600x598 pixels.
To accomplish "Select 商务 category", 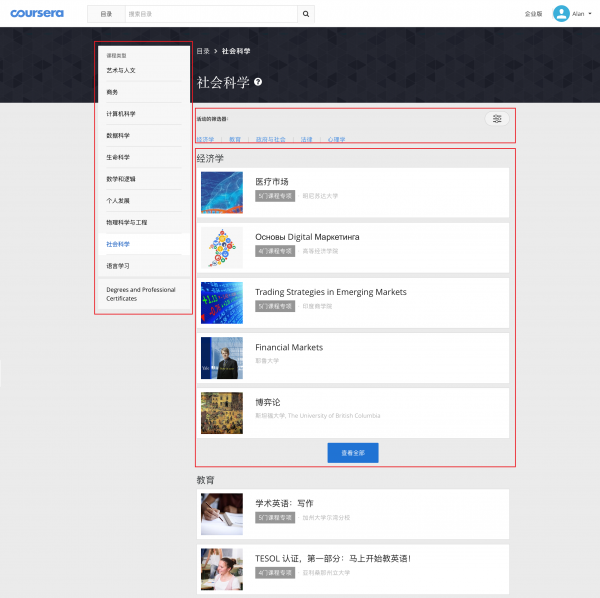I will 112,92.
